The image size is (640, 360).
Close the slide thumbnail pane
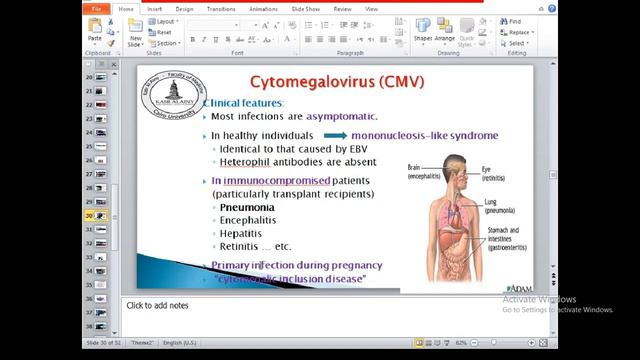tap(114, 64)
